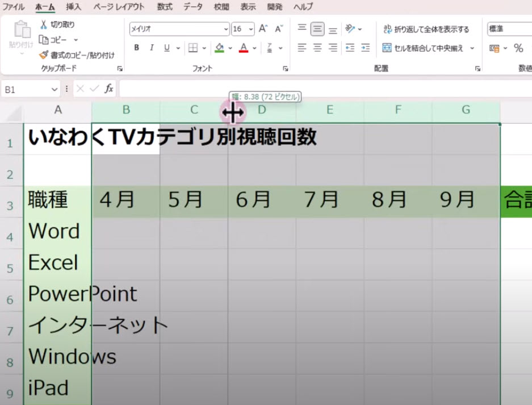Click the formula bar cancel (X) icon
532x405 pixels.
click(81, 89)
